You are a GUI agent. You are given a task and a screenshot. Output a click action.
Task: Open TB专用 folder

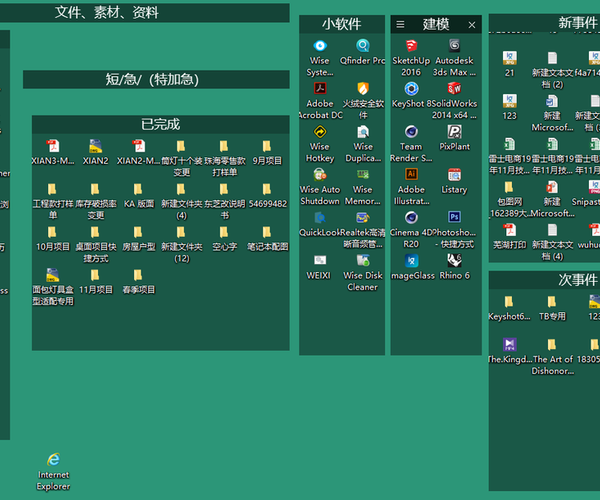(x=553, y=302)
